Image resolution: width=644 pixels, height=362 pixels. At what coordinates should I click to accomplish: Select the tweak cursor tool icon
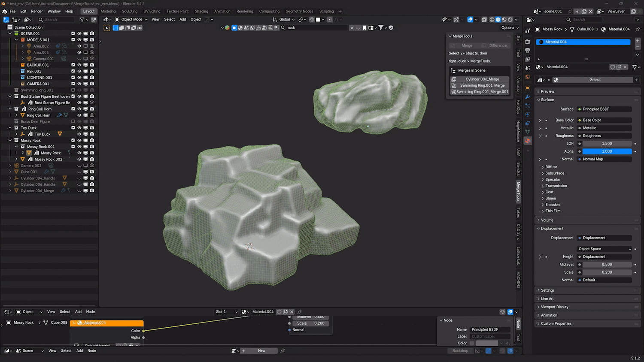(106, 28)
